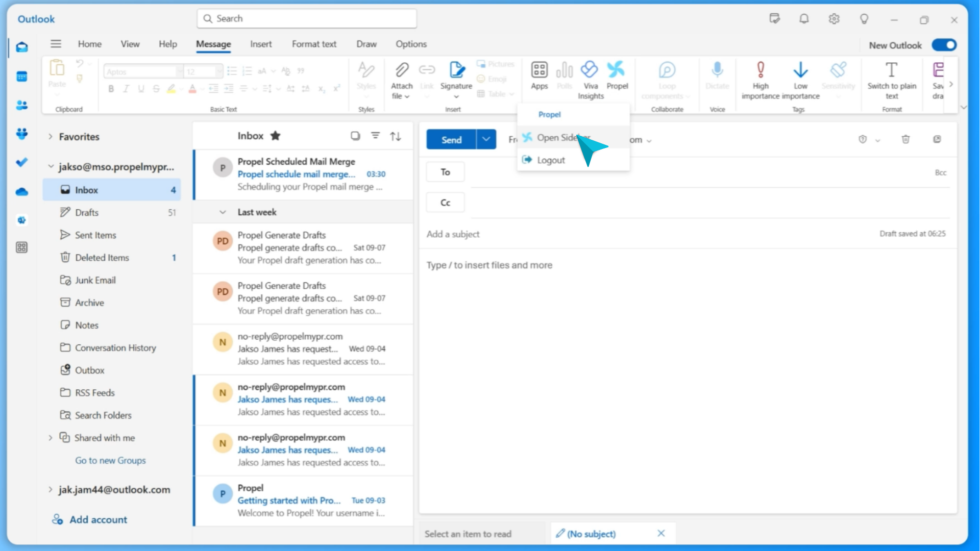980x551 pixels.
Task: Show the Bcc field
Action: click(940, 172)
